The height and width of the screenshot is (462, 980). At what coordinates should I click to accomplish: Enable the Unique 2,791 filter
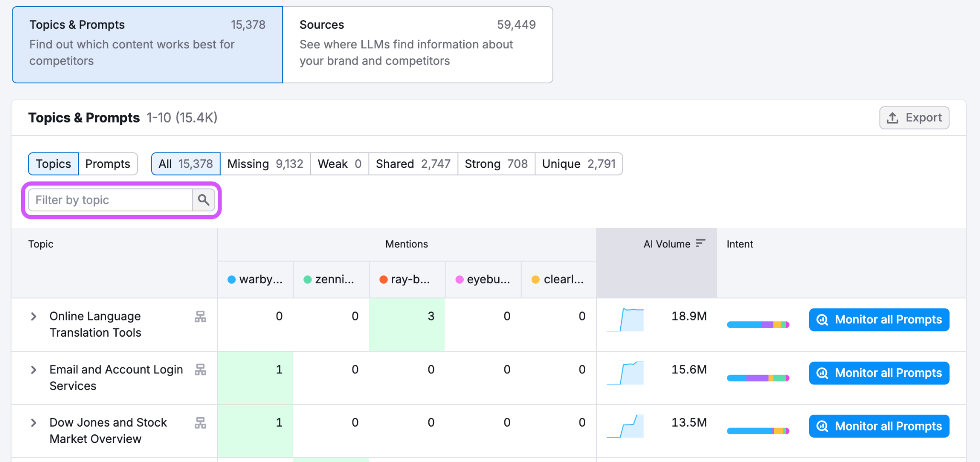578,164
